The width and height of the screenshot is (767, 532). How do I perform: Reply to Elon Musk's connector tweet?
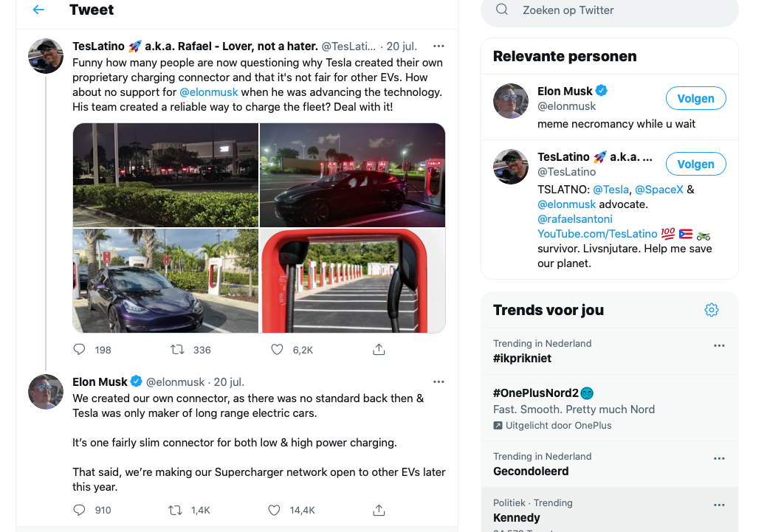(x=80, y=509)
